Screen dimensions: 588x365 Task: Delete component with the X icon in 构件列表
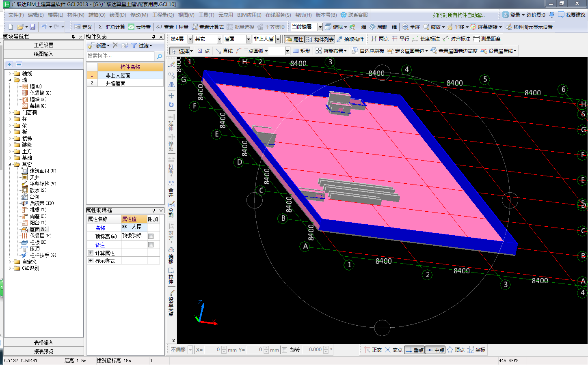[115, 45]
